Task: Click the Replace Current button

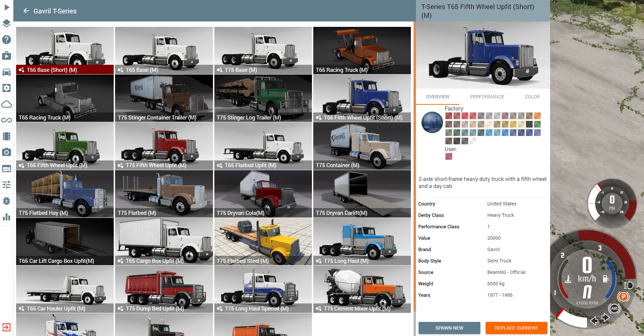Action: (516, 328)
